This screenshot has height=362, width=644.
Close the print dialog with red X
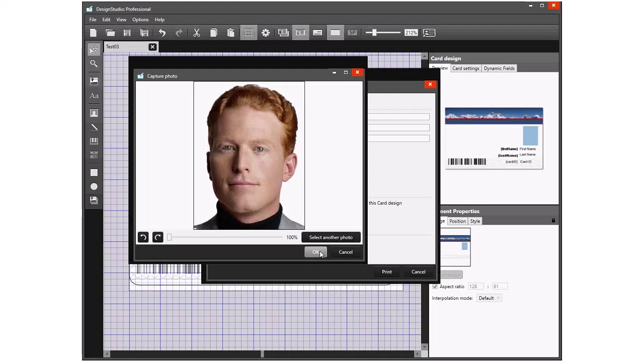(430, 84)
